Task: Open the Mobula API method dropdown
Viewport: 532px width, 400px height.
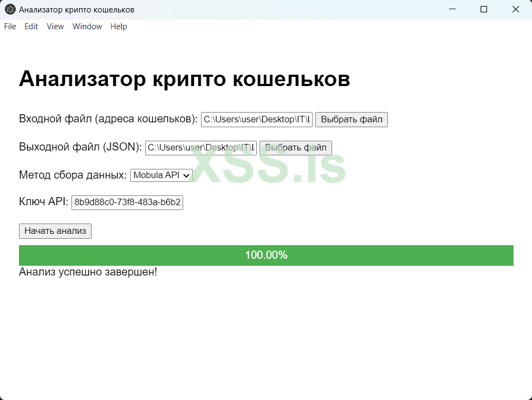Action: [161, 175]
